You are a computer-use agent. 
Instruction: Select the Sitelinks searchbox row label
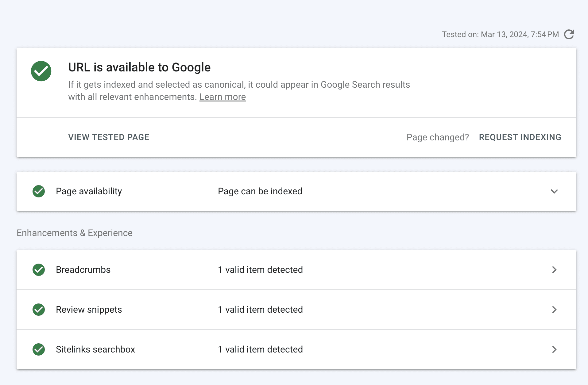[95, 349]
